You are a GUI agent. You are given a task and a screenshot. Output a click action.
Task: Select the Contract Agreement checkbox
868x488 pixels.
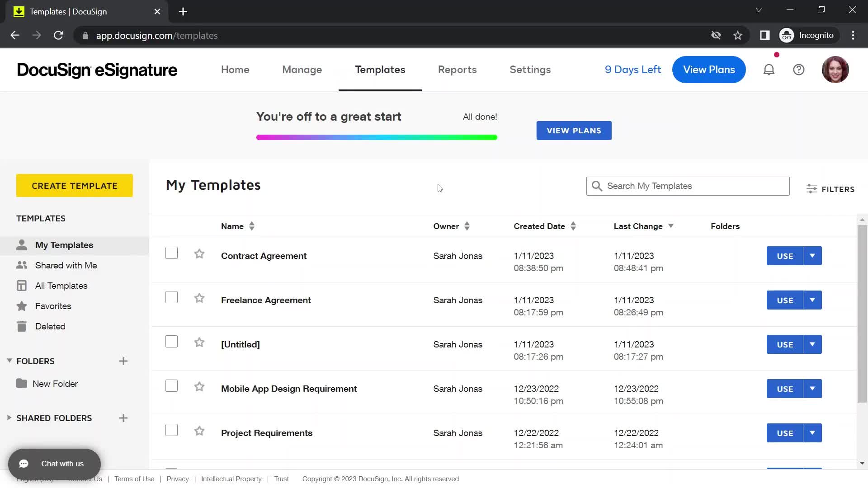171,253
